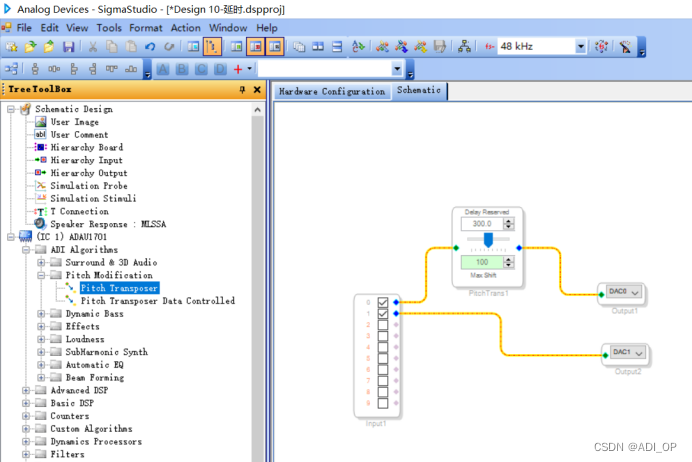The width and height of the screenshot is (692, 462).
Task: Open the DAC0 output dropdown
Action: (x=635, y=293)
